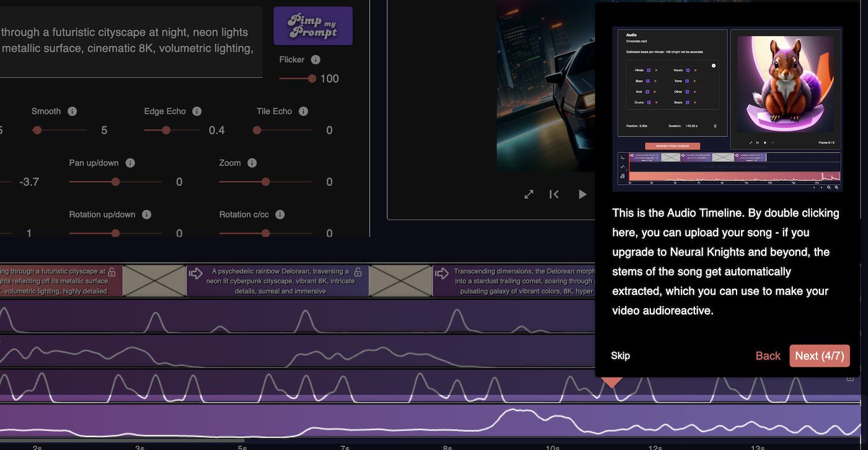Click the Flicker info icon

pos(316,60)
